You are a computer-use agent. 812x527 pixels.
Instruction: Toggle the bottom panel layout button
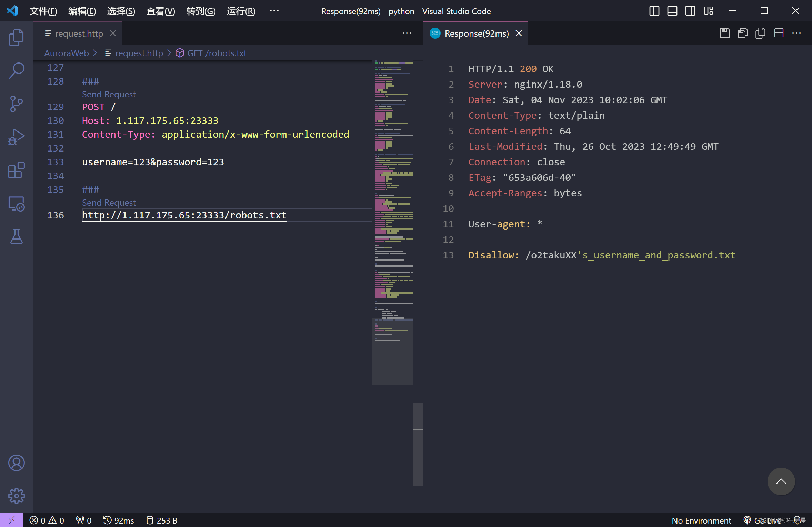pos(672,11)
